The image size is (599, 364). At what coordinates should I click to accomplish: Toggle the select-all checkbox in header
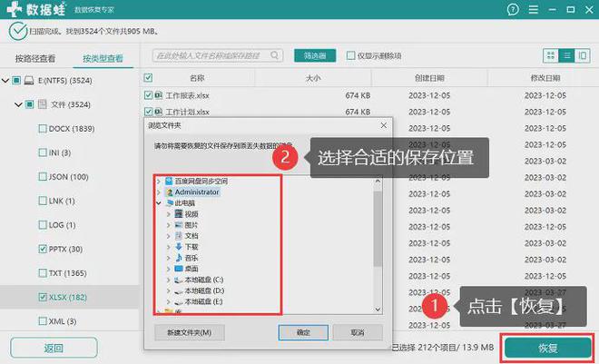pos(148,78)
